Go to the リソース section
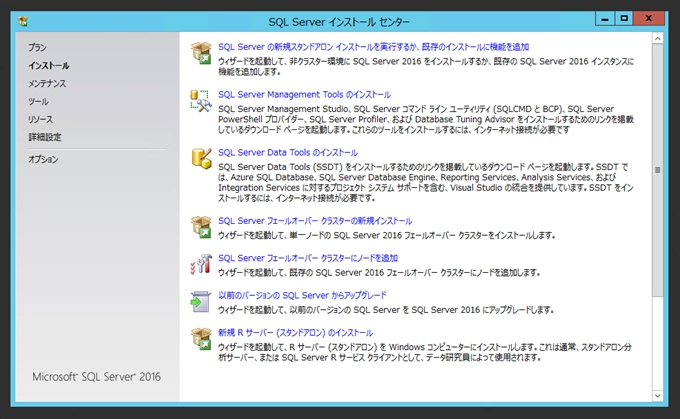 pyautogui.click(x=40, y=119)
